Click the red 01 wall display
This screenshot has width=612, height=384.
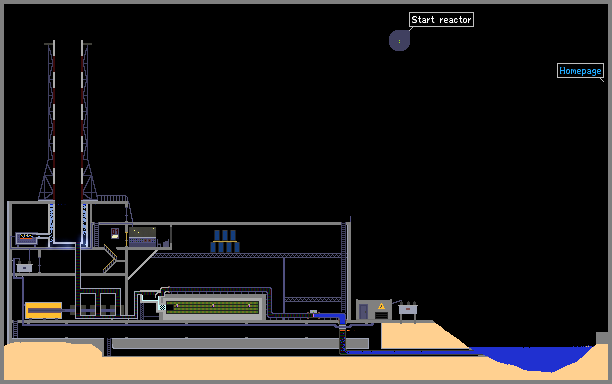click(x=115, y=233)
